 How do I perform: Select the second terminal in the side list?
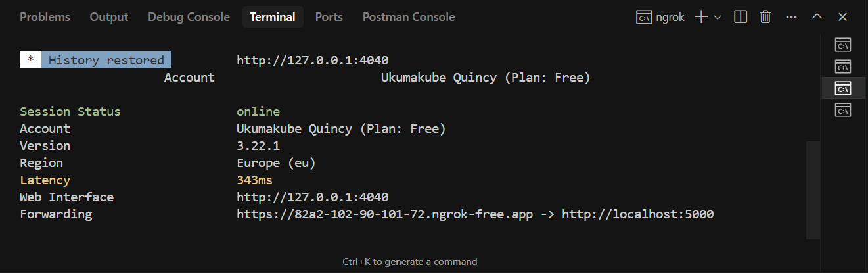click(x=843, y=66)
